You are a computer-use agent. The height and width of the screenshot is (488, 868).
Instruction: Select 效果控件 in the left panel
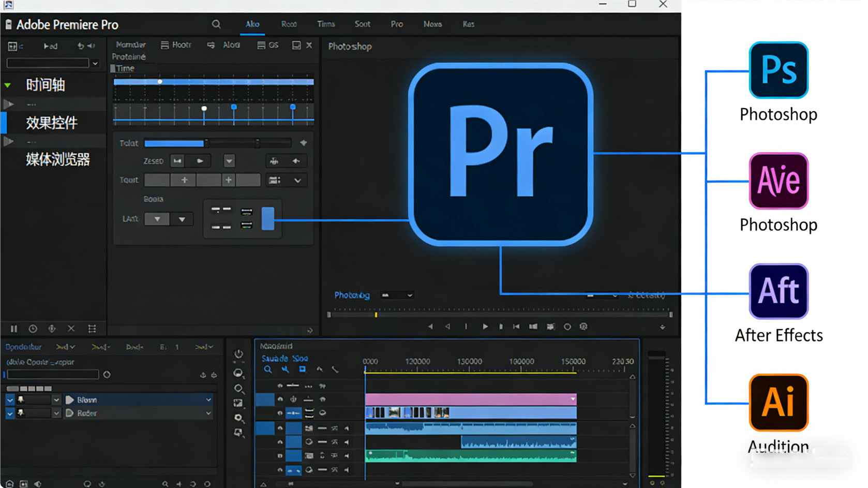52,123
